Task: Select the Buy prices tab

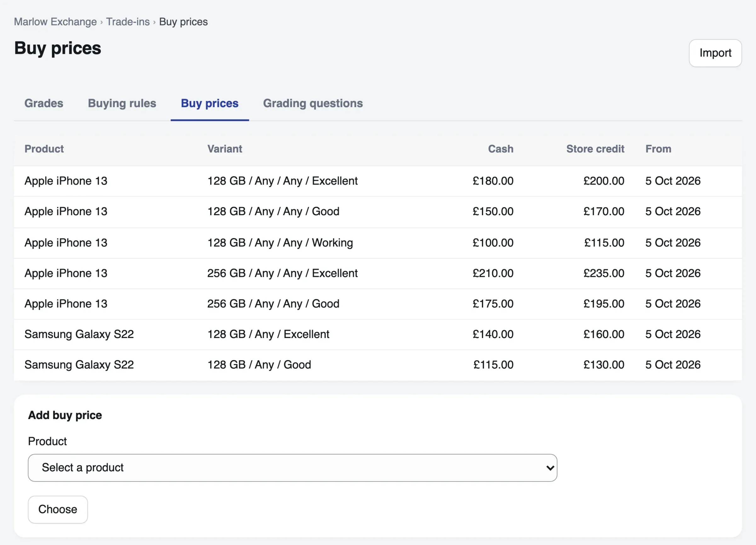Action: click(x=210, y=103)
